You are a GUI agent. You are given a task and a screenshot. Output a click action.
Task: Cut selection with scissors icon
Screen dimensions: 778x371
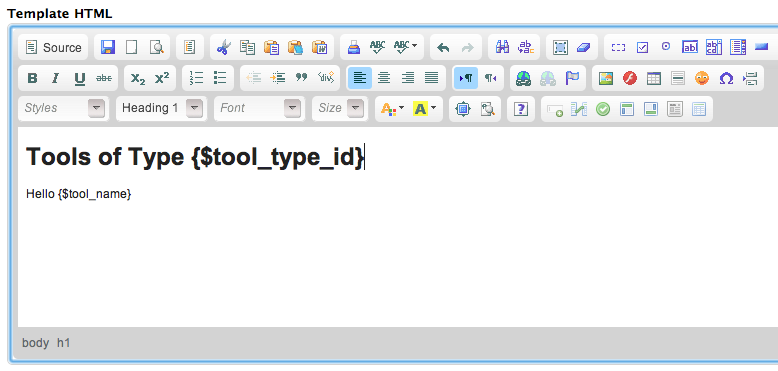coord(223,48)
